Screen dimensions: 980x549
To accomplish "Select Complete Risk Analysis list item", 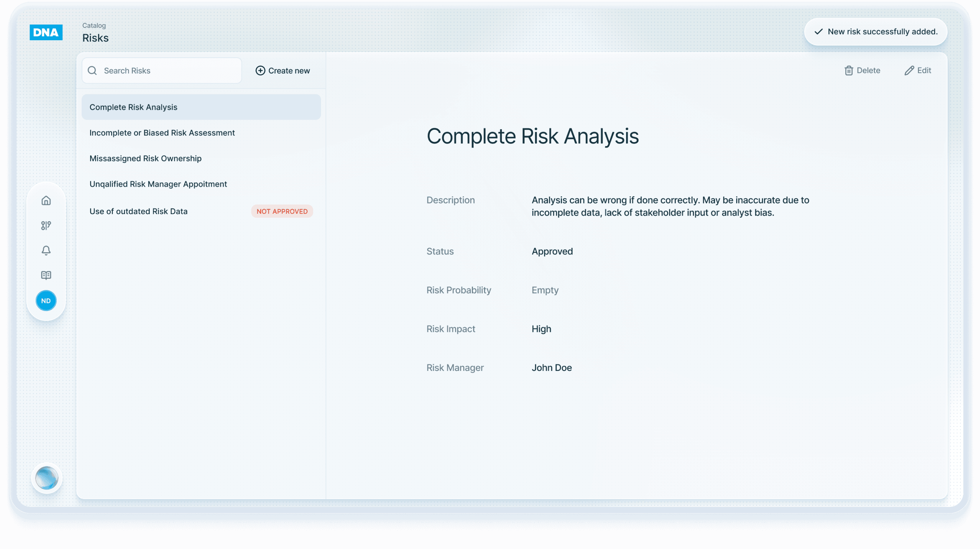I will pos(201,107).
